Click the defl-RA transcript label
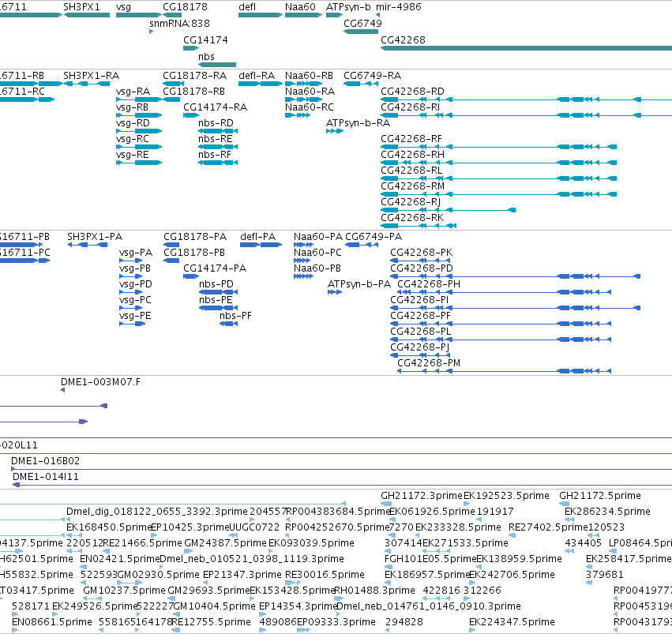This screenshot has height=634, width=672. 257,76
